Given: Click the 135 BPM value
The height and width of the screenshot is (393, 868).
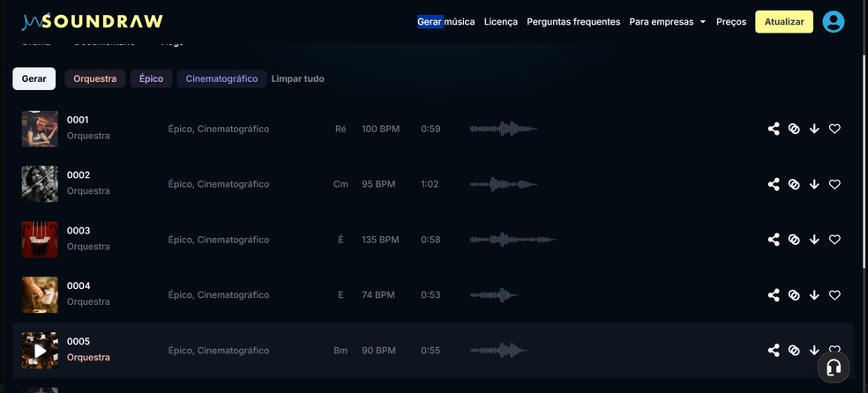Looking at the screenshot, I should tap(380, 240).
